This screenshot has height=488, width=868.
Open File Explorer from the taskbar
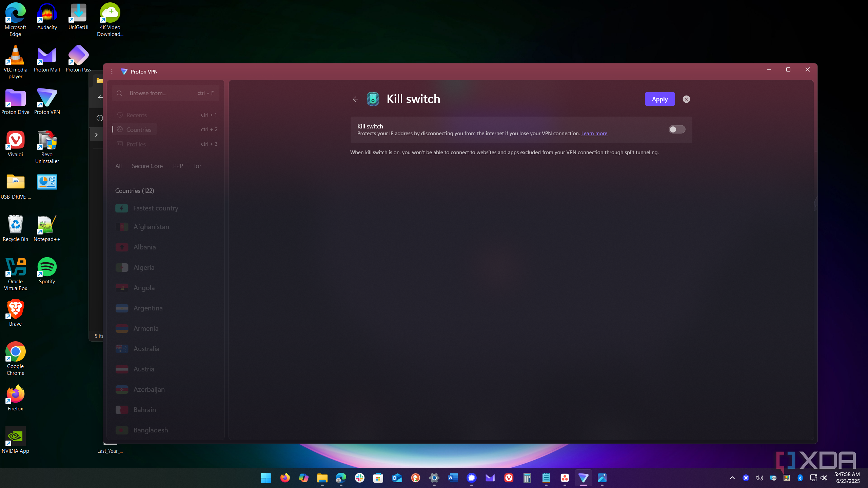tap(322, 478)
